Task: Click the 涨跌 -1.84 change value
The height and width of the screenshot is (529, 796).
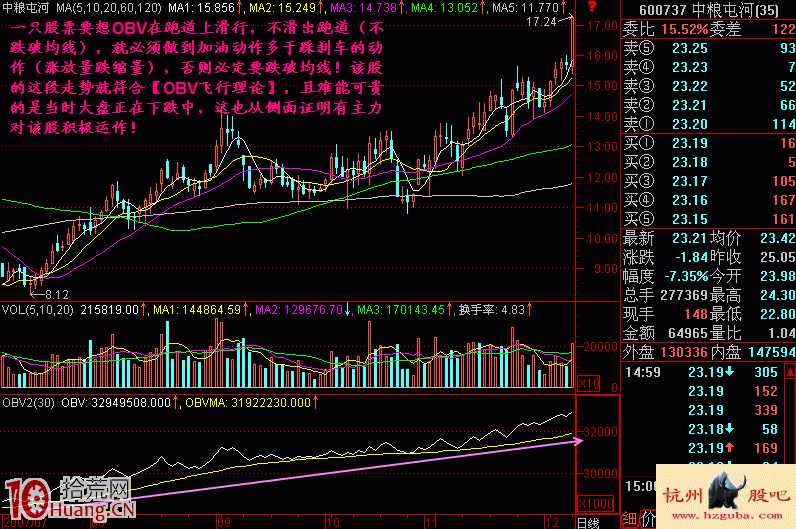Action: 665,257
